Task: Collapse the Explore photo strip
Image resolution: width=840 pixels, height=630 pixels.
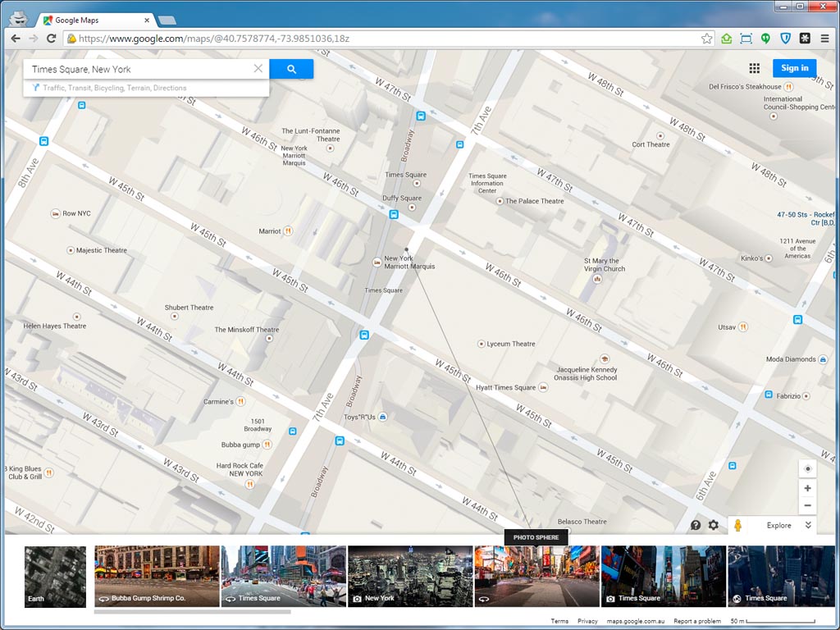Action: pos(808,526)
